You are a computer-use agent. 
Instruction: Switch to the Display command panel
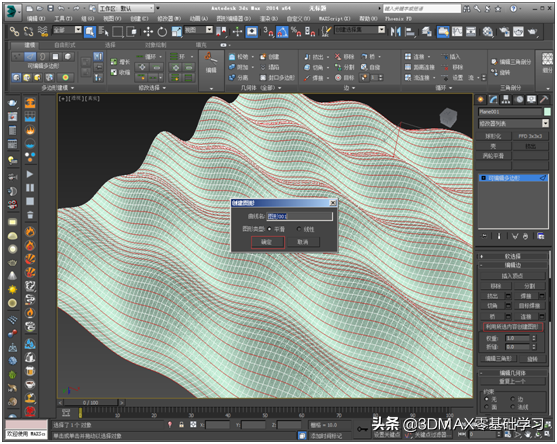point(532,100)
